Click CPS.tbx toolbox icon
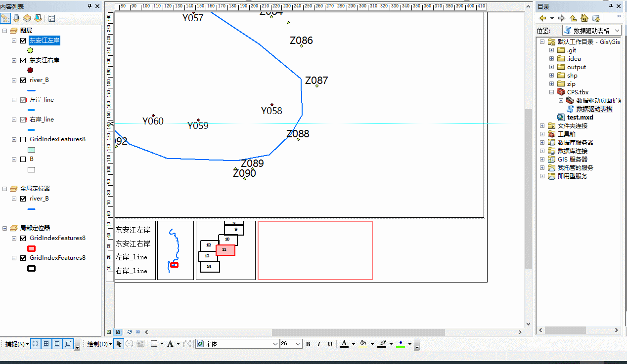 coord(561,92)
